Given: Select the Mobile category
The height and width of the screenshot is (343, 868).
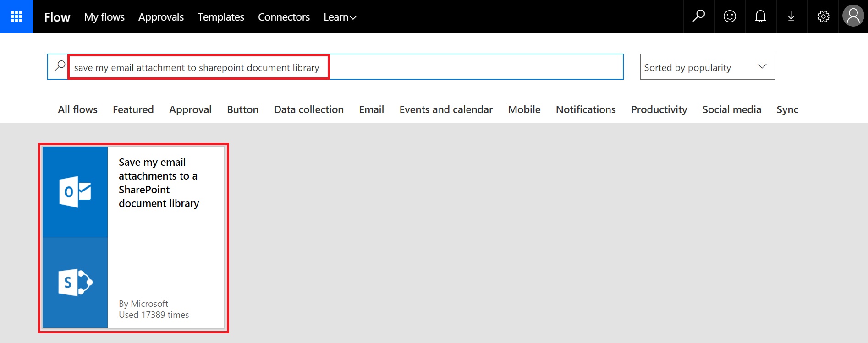Looking at the screenshot, I should (524, 109).
